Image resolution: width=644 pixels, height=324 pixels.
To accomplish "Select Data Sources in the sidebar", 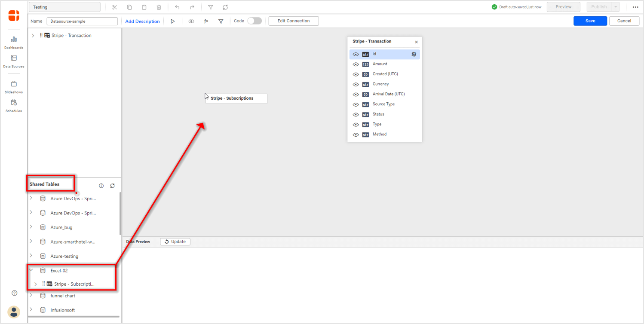I will click(x=14, y=61).
